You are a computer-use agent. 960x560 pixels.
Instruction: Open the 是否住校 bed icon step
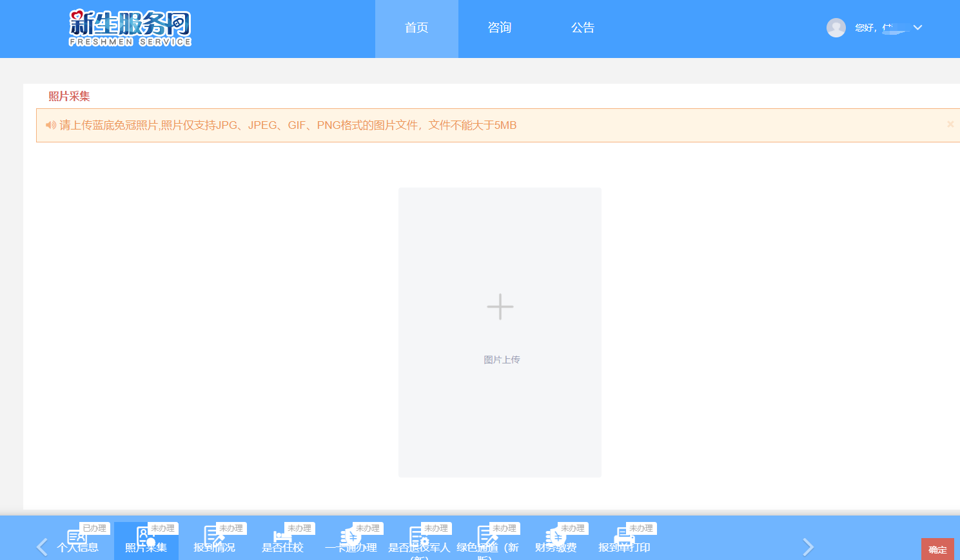point(282,536)
